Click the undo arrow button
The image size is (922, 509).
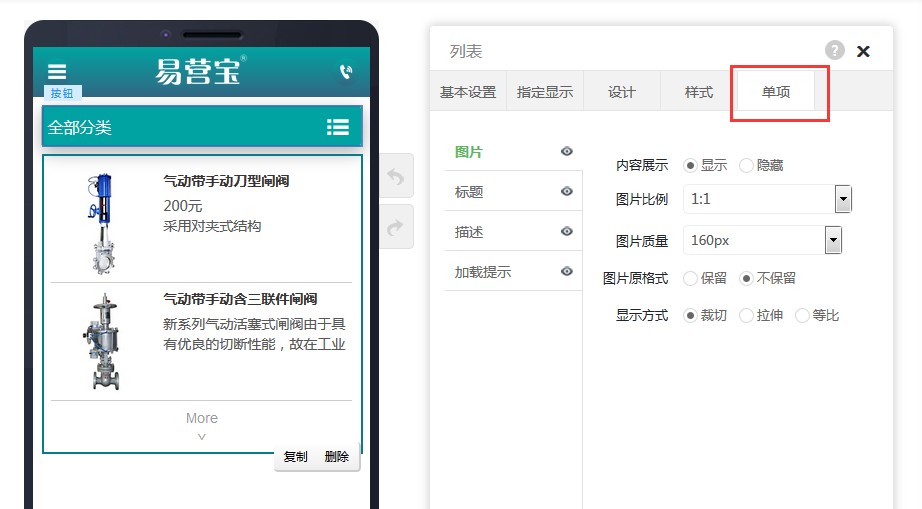pyautogui.click(x=396, y=177)
